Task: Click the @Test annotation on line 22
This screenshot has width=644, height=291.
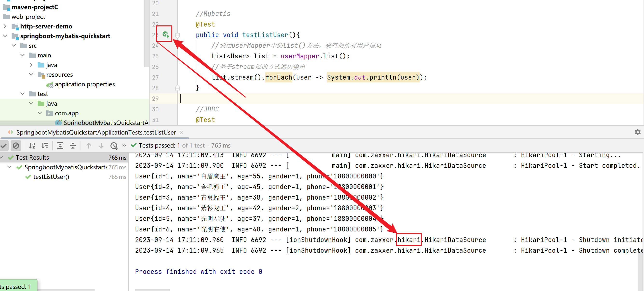Action: [205, 25]
